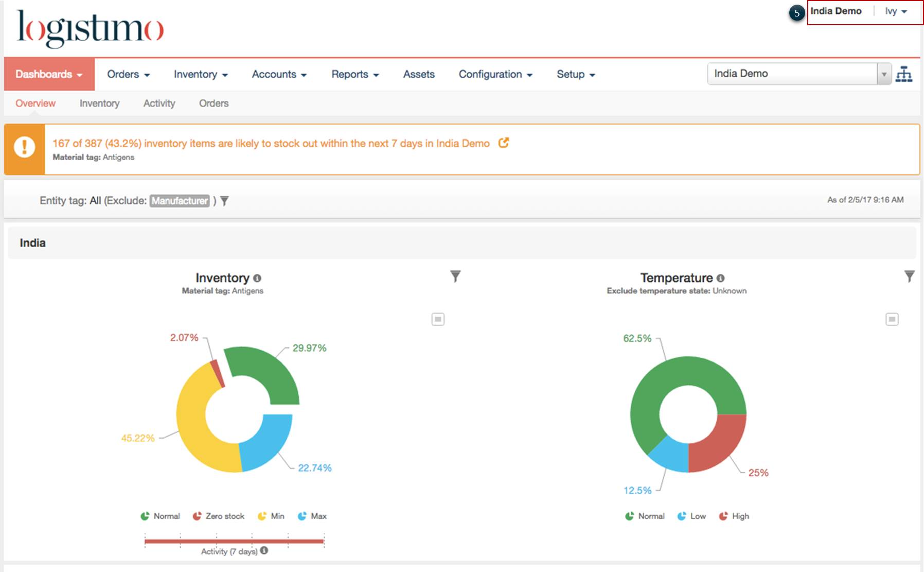Toggle Normal legend icon in Inventory chart
Screen dimensions: 924x572
pyautogui.click(x=145, y=516)
